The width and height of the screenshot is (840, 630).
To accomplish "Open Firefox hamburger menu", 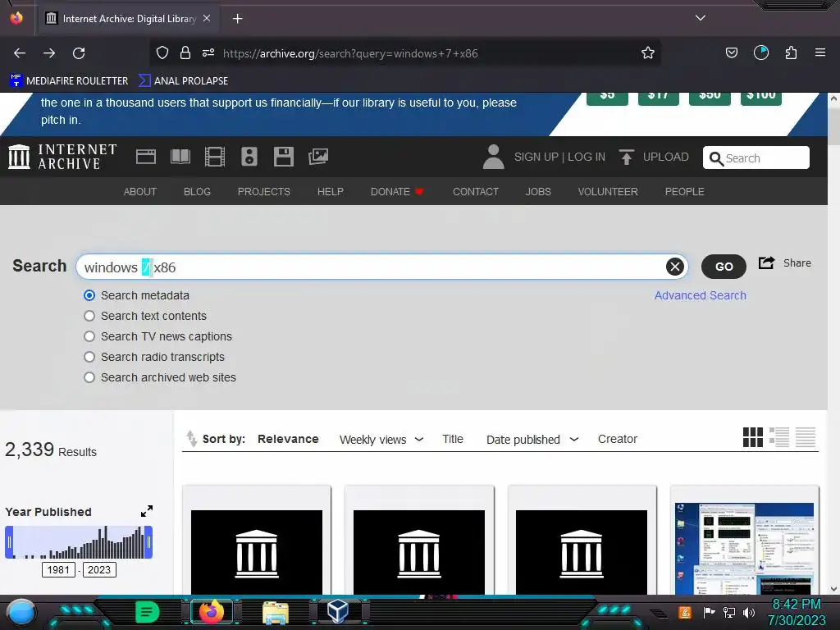I will 819,52.
